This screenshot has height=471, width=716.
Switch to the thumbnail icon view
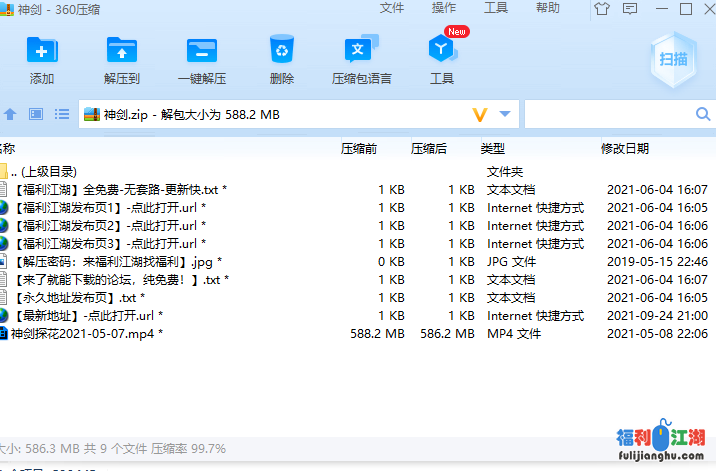tap(36, 114)
